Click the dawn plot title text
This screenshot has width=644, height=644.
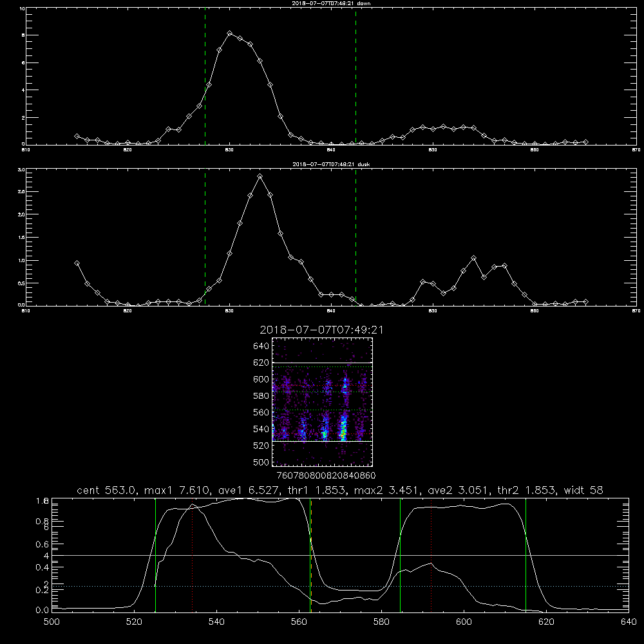click(331, 3)
